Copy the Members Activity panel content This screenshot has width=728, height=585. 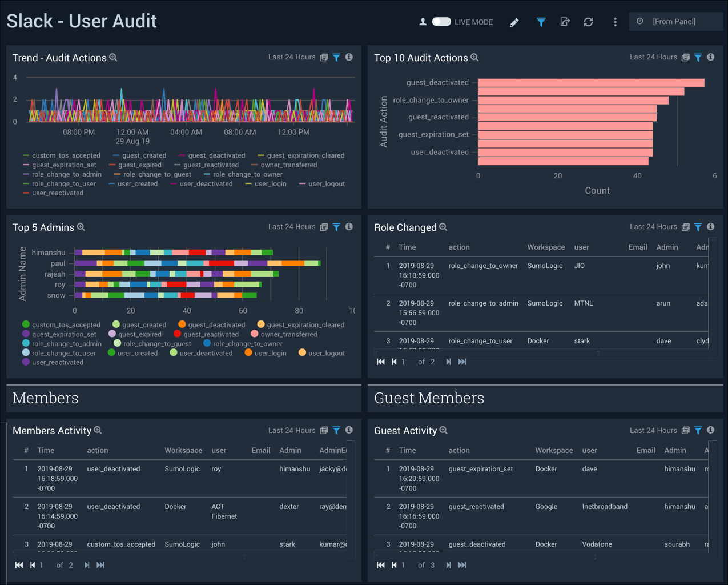pyautogui.click(x=324, y=430)
